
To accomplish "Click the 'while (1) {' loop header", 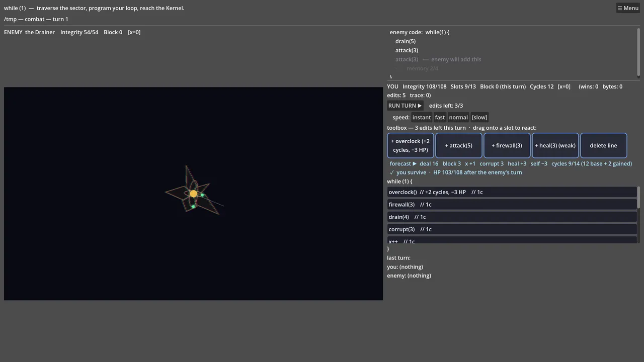I will coord(399,182).
